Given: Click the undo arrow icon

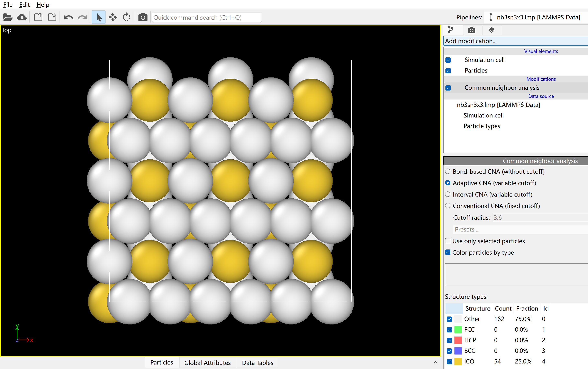Looking at the screenshot, I should (68, 17).
